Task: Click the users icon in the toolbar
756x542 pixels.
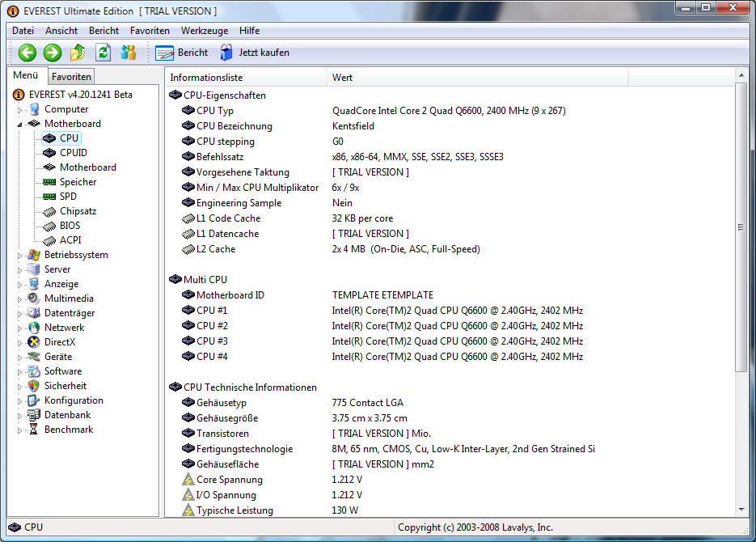Action: click(x=129, y=52)
